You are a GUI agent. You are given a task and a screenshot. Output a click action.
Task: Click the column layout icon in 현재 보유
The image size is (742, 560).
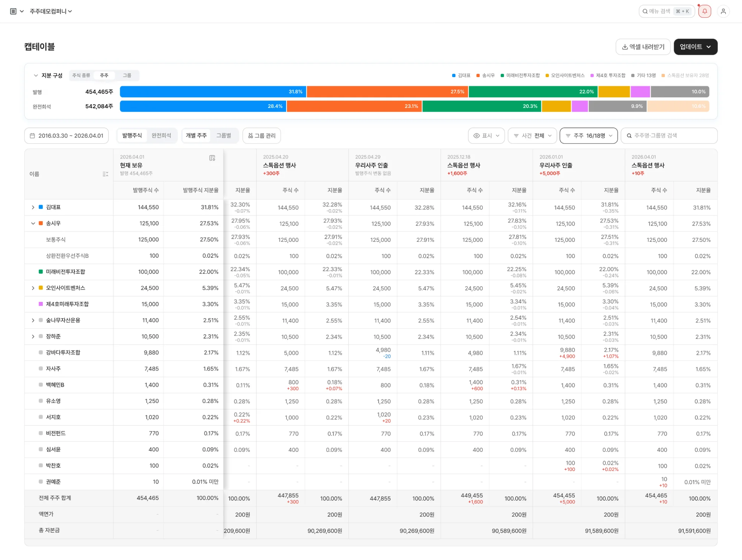coord(212,158)
